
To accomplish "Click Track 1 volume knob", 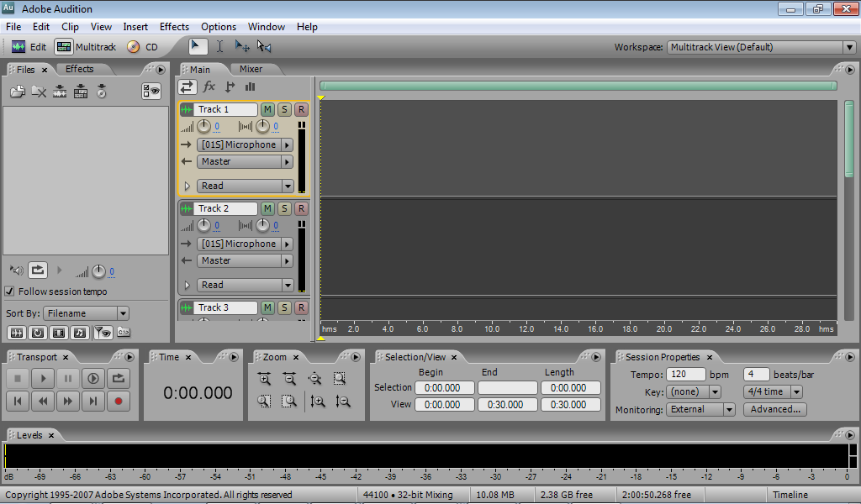I will point(203,127).
